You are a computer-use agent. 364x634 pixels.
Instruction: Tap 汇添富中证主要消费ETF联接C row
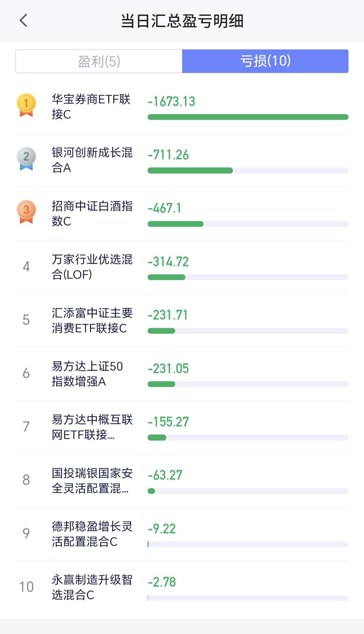point(182,320)
